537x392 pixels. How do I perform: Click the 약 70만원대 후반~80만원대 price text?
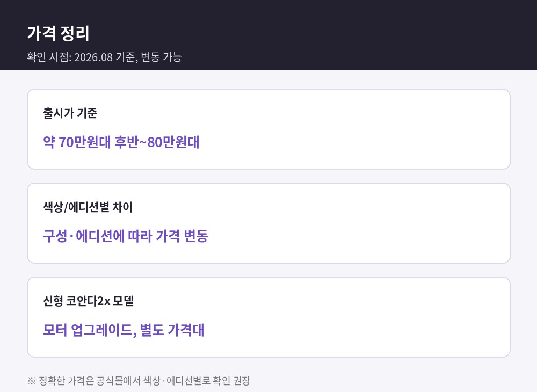pyautogui.click(x=121, y=142)
